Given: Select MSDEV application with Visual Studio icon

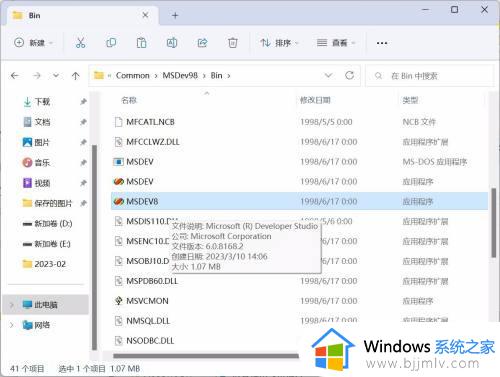Looking at the screenshot, I should (119, 182).
